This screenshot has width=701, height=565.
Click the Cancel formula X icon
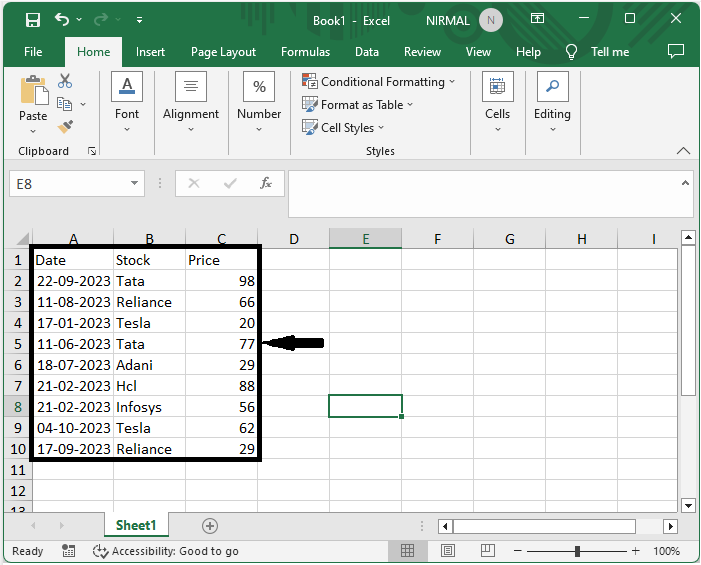coord(194,183)
